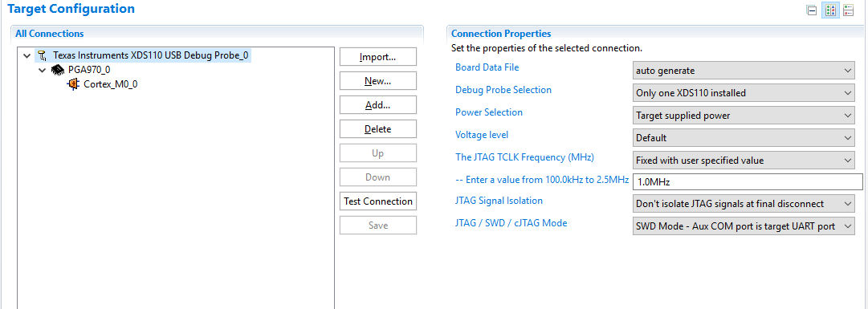
Task: Click the Test Connection button
Action: pos(378,201)
